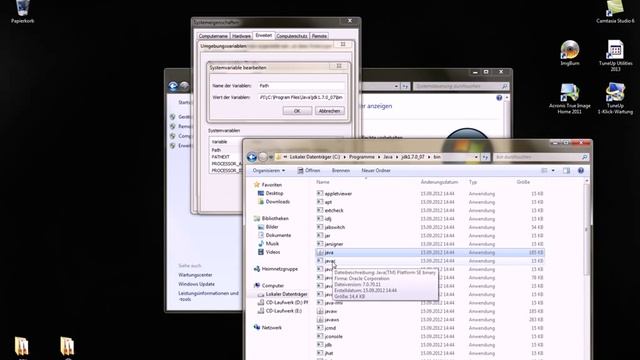Click jdk1.7.0_07 in the address breadcrumb
Screen dimensions: 640x360
(413, 157)
